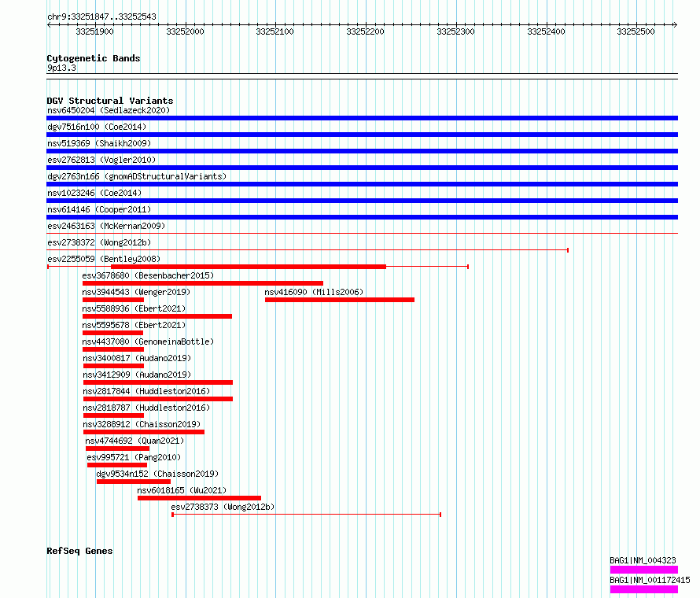Click the red bar under nsv6018165
700x598 pixels.
point(199,498)
